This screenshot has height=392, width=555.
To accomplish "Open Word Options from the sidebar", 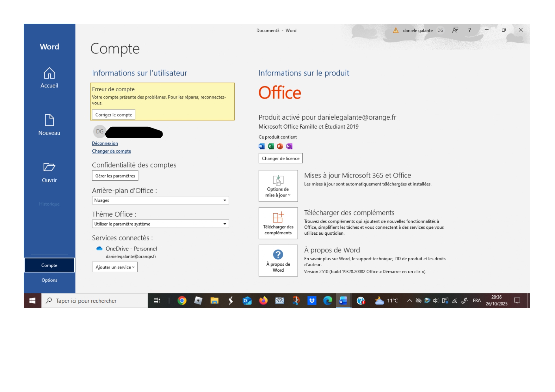I will [x=49, y=280].
